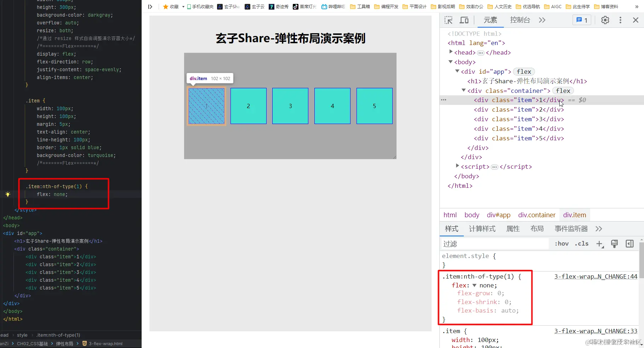Open the 编程开发 bookmark folder
This screenshot has height=348, width=644.
(386, 6)
